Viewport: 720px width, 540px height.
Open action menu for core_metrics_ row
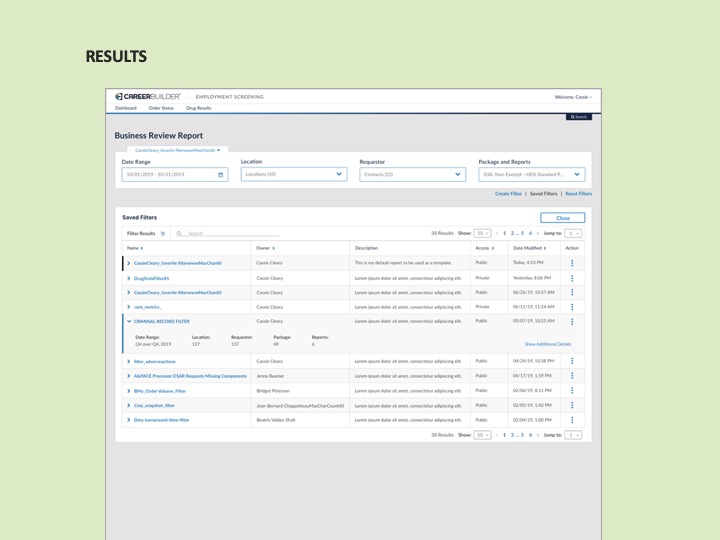[572, 307]
